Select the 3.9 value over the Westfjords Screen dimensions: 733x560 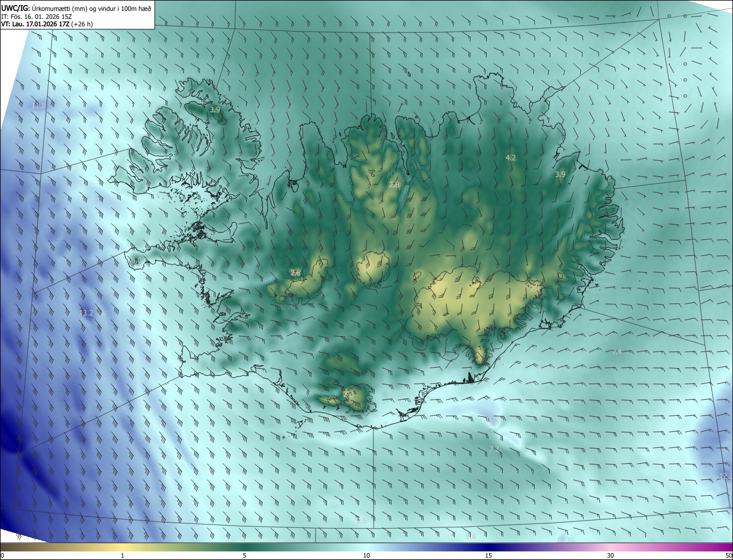[x=214, y=109]
